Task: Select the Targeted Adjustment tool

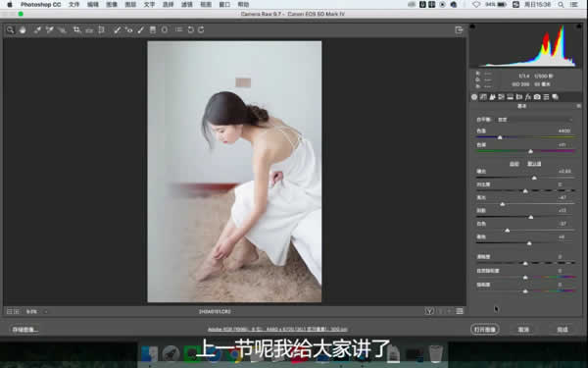Action: tap(63, 29)
